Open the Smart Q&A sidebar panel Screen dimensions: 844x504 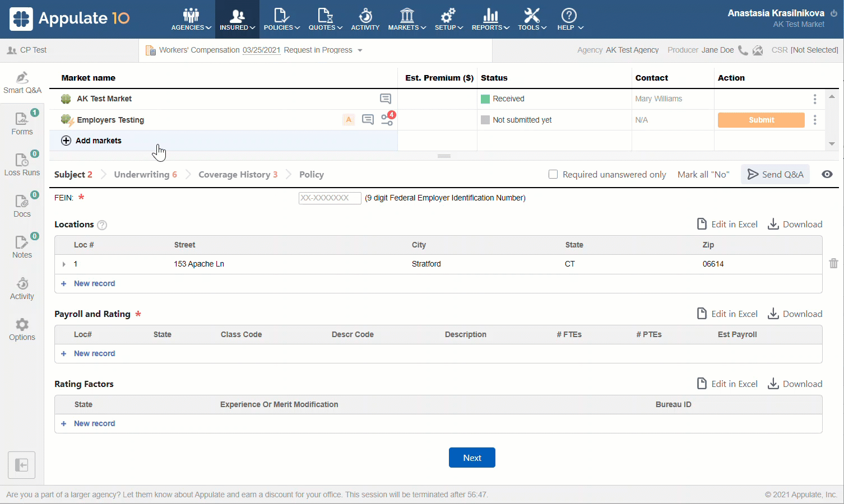click(x=22, y=82)
